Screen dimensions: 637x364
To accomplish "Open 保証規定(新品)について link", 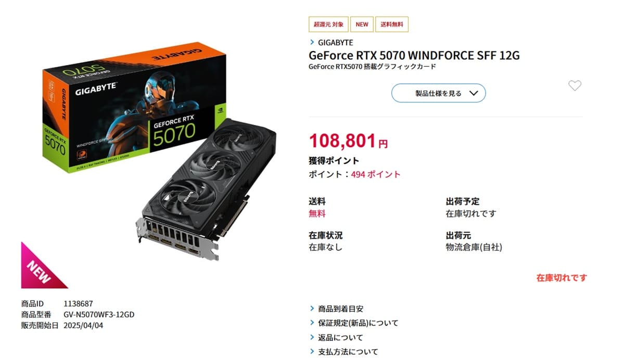I will coord(358,323).
